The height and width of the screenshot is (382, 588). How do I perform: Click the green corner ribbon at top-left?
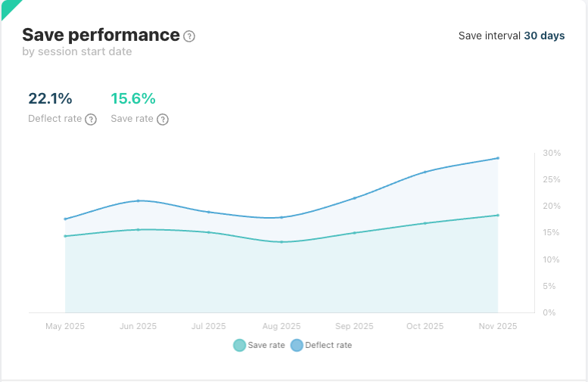point(8,7)
